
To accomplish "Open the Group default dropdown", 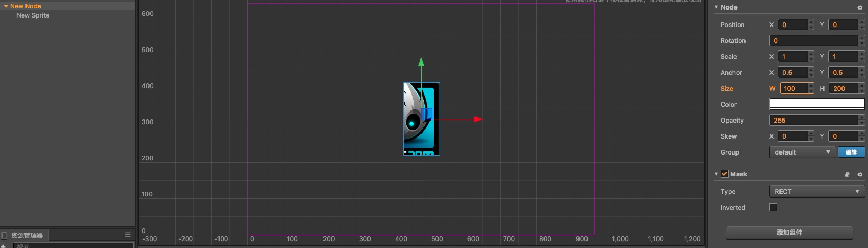I will (x=802, y=152).
